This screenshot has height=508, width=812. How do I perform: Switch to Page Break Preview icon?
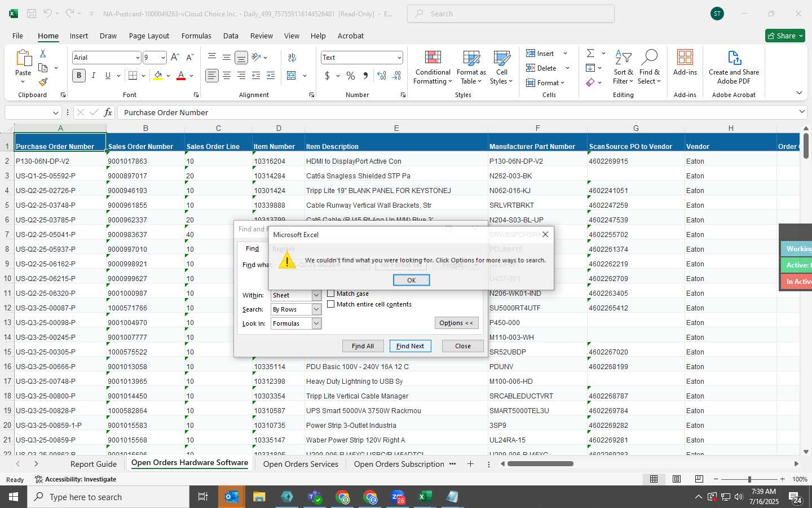[x=699, y=479]
